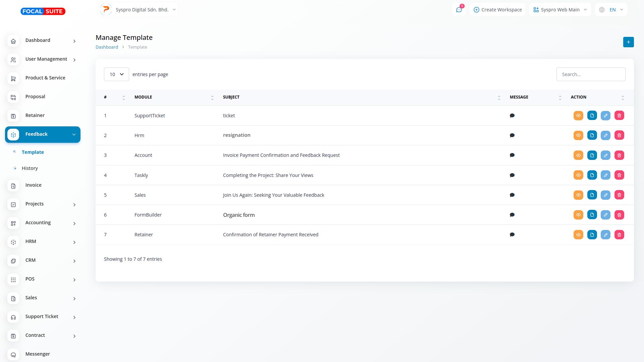Click the edit pencil icon for Hrm row
Viewport: 644px width, 362px height.
tap(605, 135)
